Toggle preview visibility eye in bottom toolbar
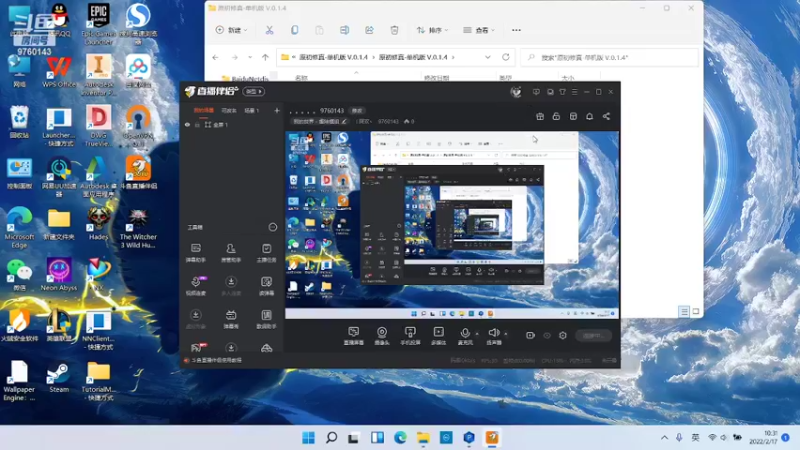The height and width of the screenshot is (450, 800). (x=546, y=335)
